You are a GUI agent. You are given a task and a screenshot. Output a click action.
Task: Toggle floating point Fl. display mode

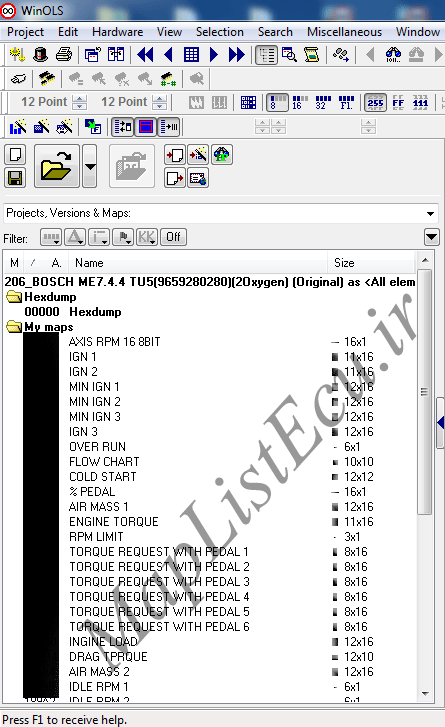point(346,102)
